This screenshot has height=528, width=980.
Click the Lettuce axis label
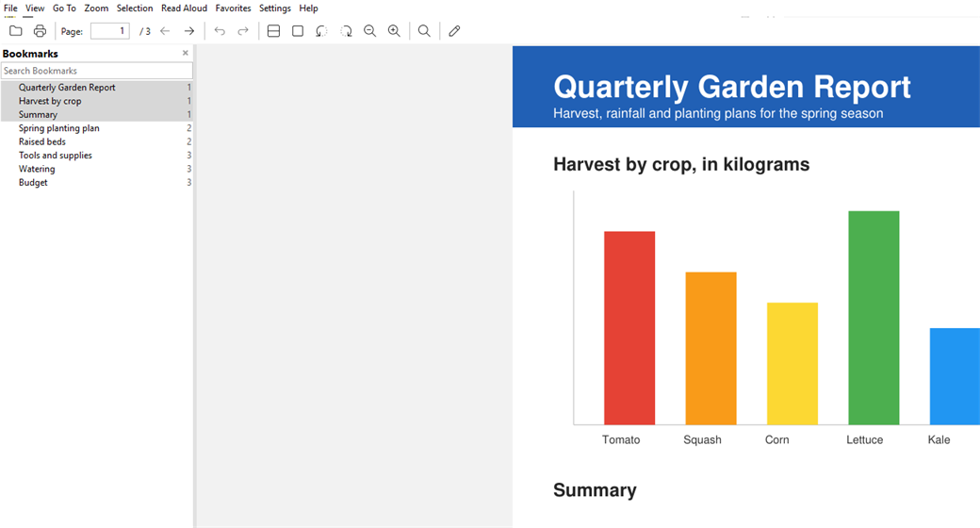tap(864, 439)
